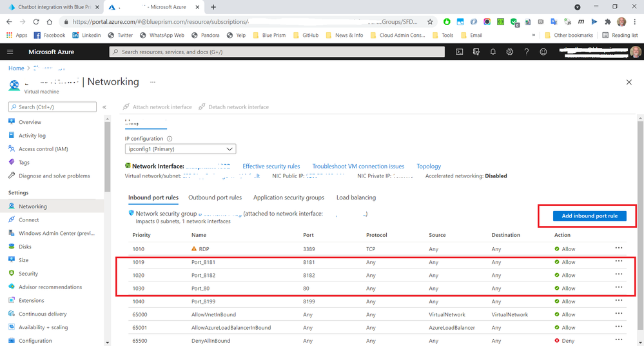The image size is (644, 346).
Task: Open more options for Port_8199 rule
Action: tap(619, 301)
